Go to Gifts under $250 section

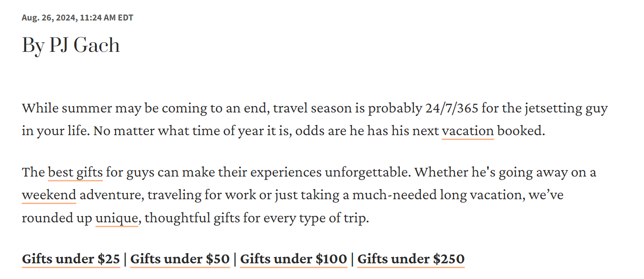[411, 259]
